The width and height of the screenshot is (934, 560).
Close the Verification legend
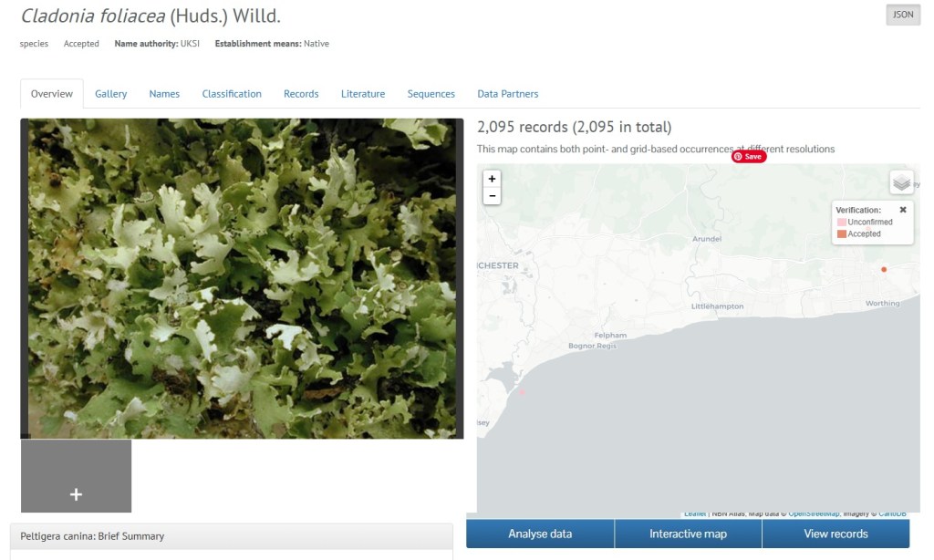[x=903, y=210]
